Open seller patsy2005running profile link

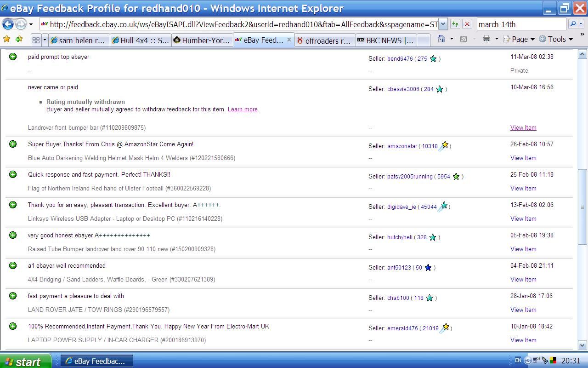click(x=410, y=177)
